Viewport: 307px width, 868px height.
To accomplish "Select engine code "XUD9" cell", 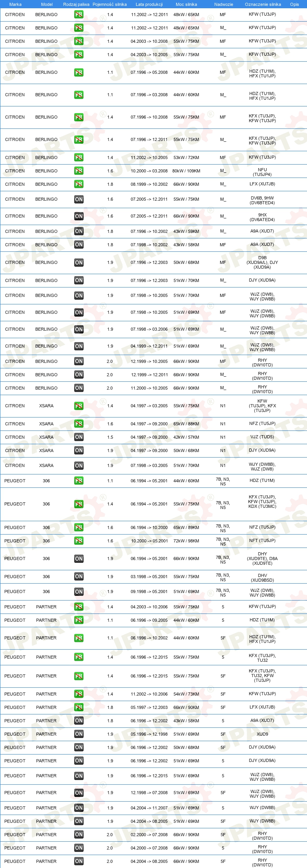I will pyautogui.click(x=262, y=734).
